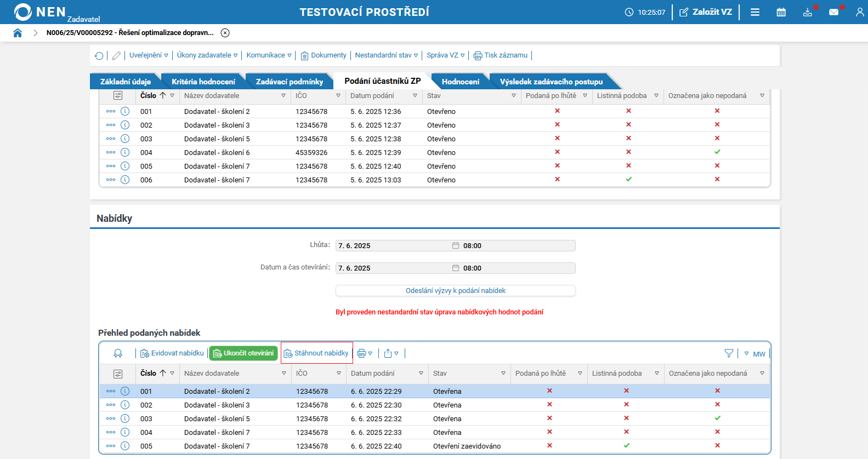Switch to the Kritéria hodnocení tab
The width and height of the screenshot is (868, 459).
pos(203,82)
